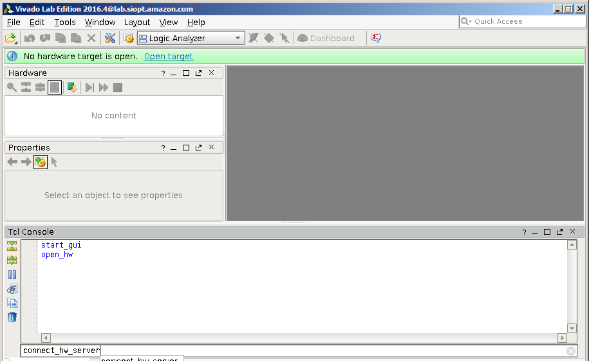Viewport: 589px width, 364px height.
Task: Open the Window menu
Action: (100, 22)
